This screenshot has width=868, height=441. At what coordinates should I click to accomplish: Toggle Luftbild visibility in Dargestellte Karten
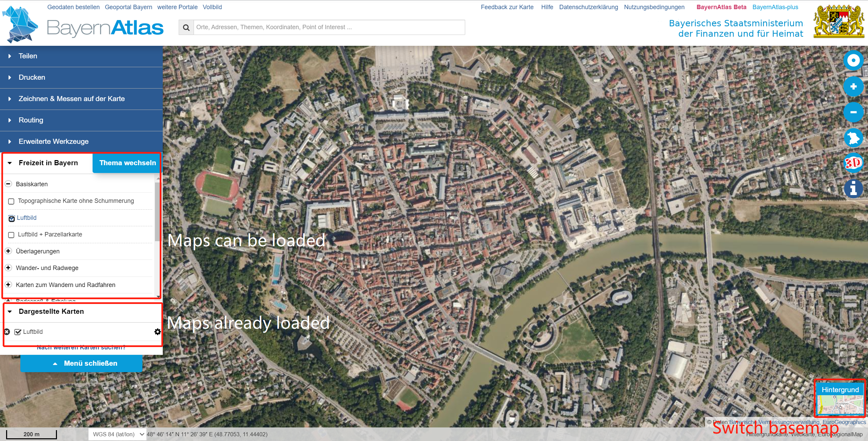[18, 332]
